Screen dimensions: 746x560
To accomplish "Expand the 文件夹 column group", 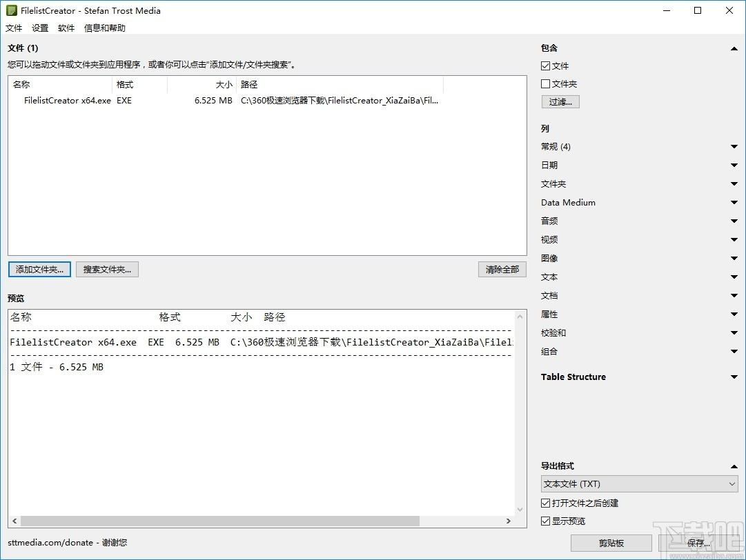I will (734, 184).
